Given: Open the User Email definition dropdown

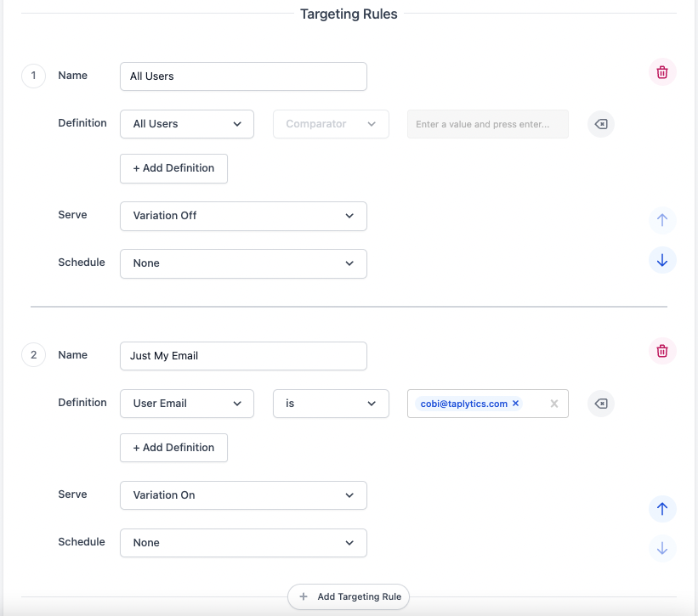Looking at the screenshot, I should click(x=187, y=404).
